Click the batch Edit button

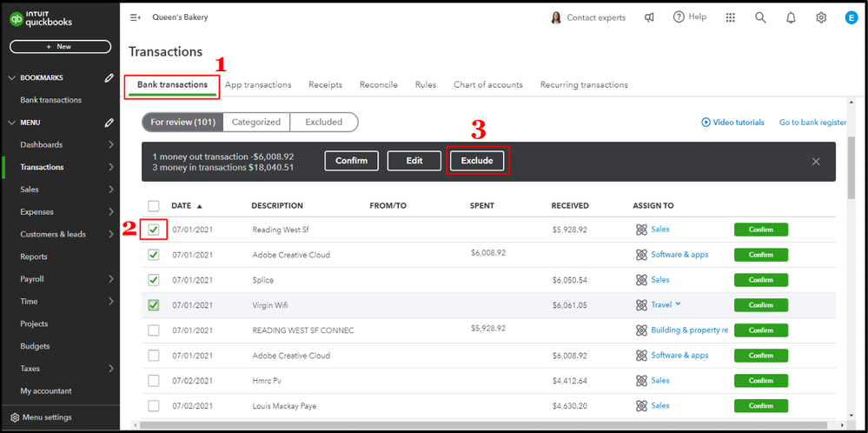point(414,161)
